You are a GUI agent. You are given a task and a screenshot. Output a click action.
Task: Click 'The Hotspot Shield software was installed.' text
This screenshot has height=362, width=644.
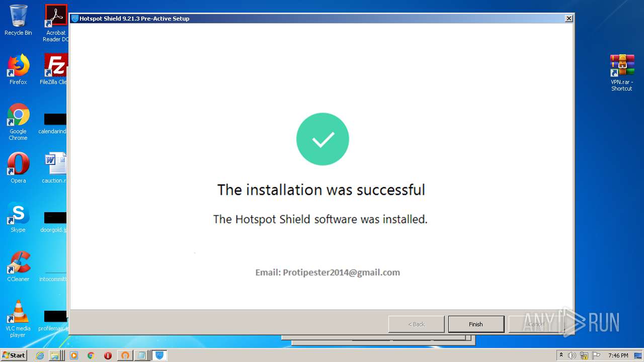pos(320,219)
